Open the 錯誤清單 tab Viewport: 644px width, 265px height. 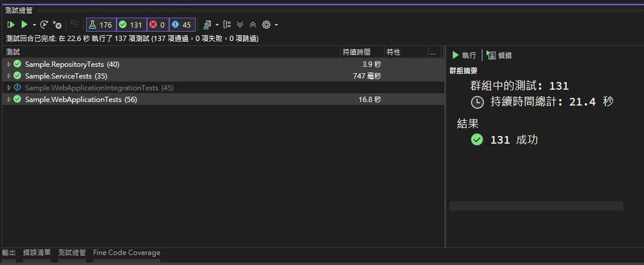(x=37, y=253)
